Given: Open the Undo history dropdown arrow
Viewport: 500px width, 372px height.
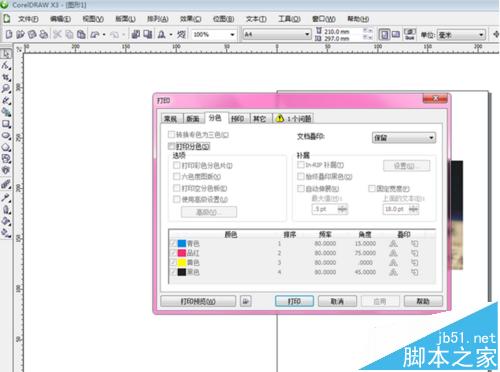Looking at the screenshot, I should [x=104, y=35].
